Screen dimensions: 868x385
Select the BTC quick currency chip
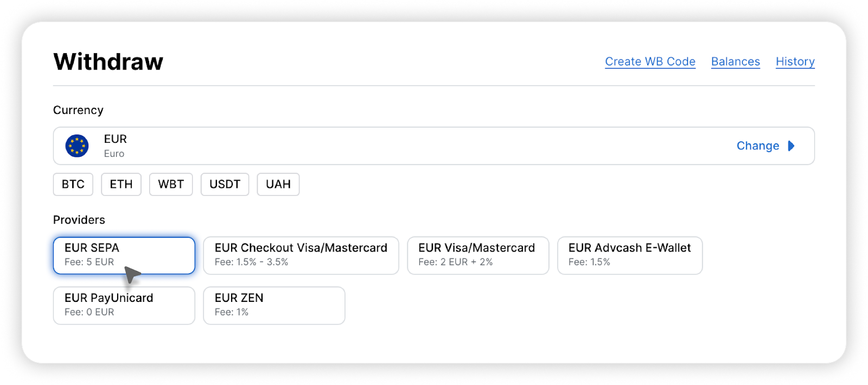pyautogui.click(x=73, y=184)
